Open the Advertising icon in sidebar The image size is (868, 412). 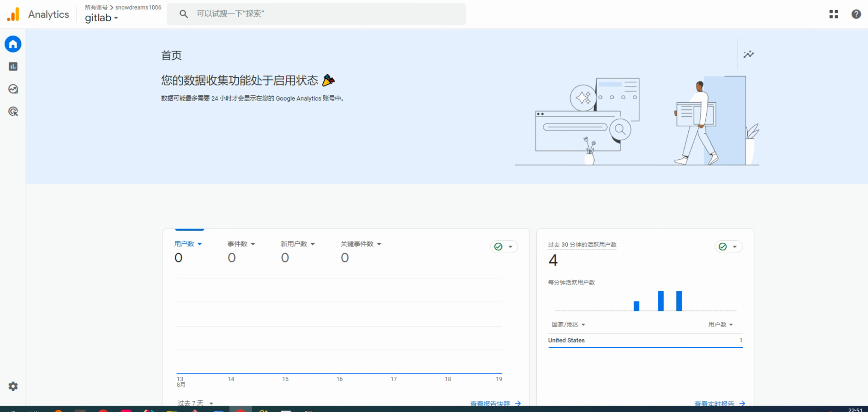pos(13,111)
